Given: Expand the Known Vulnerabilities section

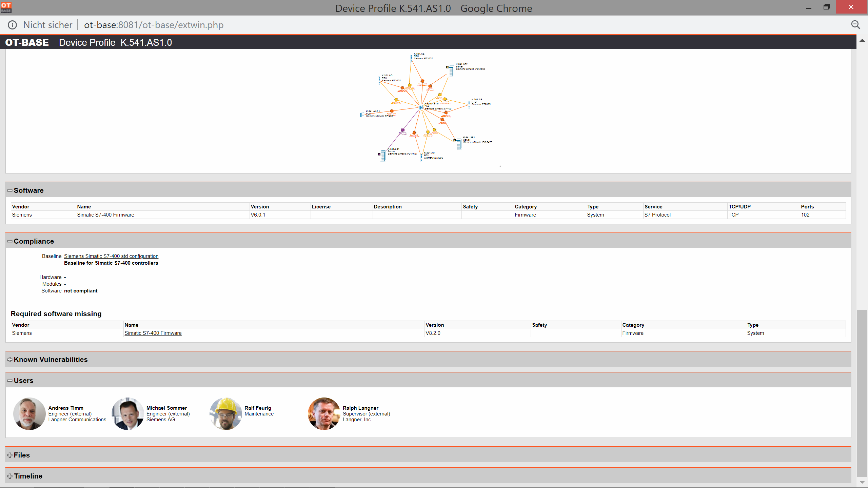Looking at the screenshot, I should click(10, 360).
